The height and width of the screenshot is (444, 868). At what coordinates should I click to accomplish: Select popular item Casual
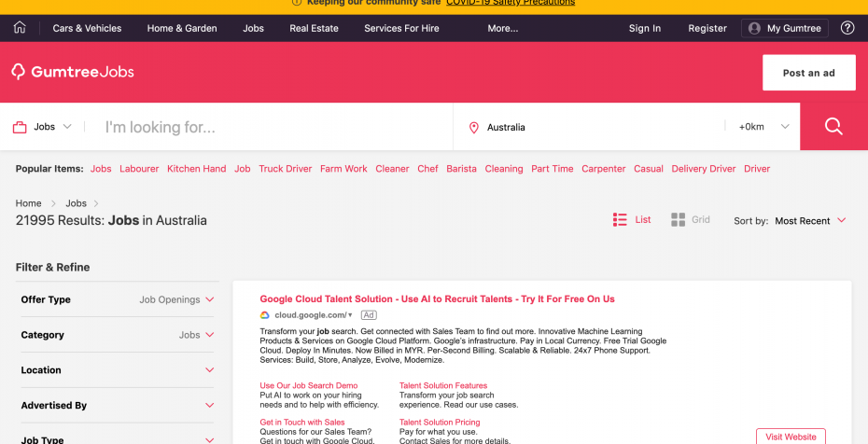[649, 169]
